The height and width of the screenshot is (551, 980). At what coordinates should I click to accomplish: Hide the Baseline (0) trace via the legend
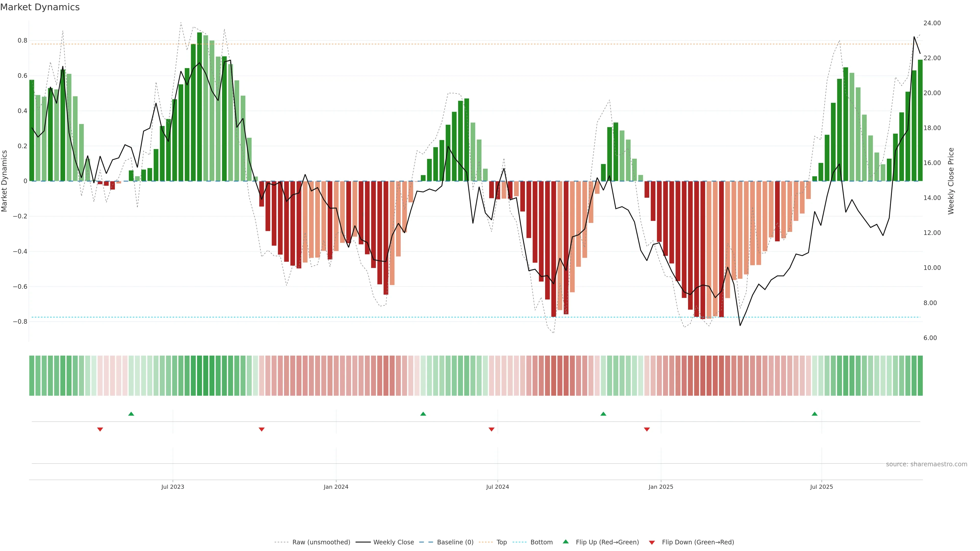pyautogui.click(x=455, y=542)
